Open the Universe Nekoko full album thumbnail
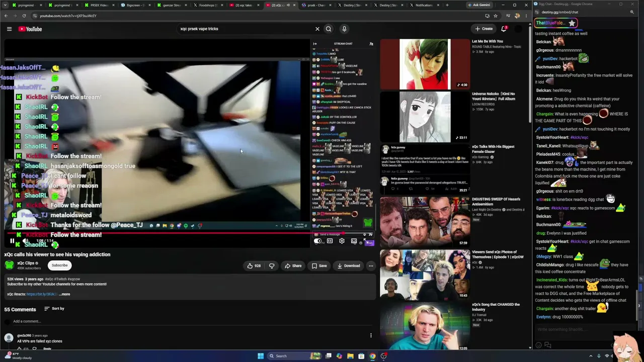Image resolution: width=644 pixels, height=362 pixels. point(425,117)
